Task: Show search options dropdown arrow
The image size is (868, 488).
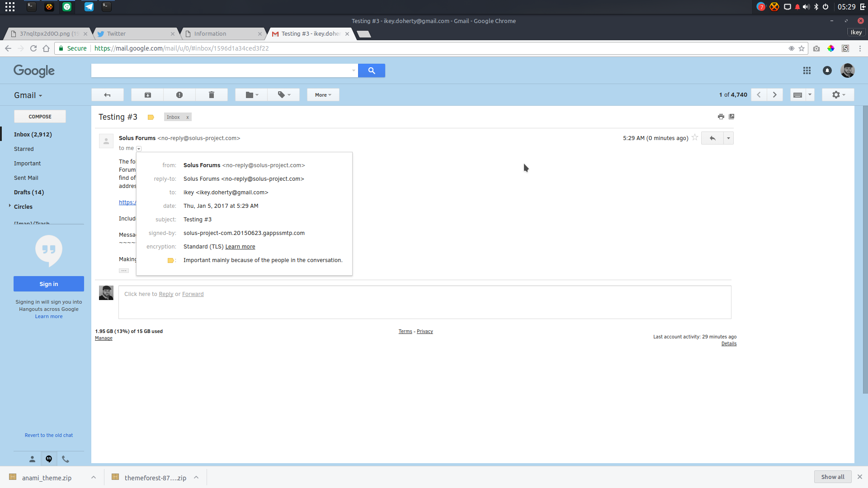Action: (354, 70)
